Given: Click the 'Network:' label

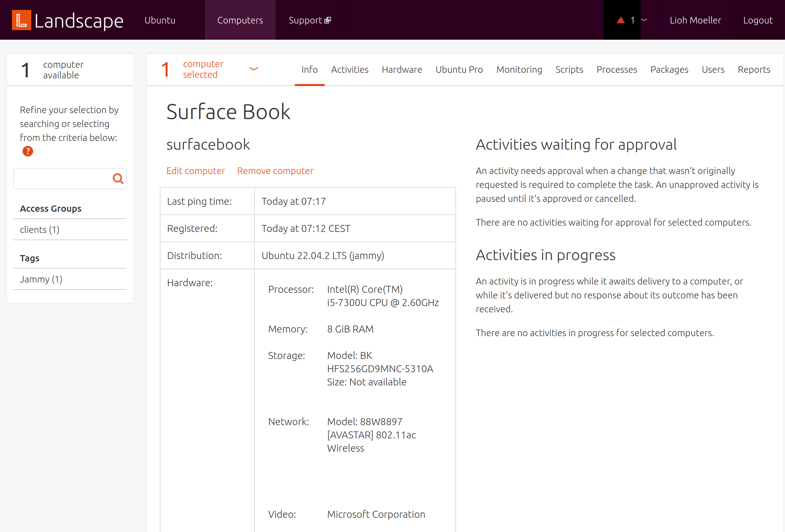Looking at the screenshot, I should [288, 421].
